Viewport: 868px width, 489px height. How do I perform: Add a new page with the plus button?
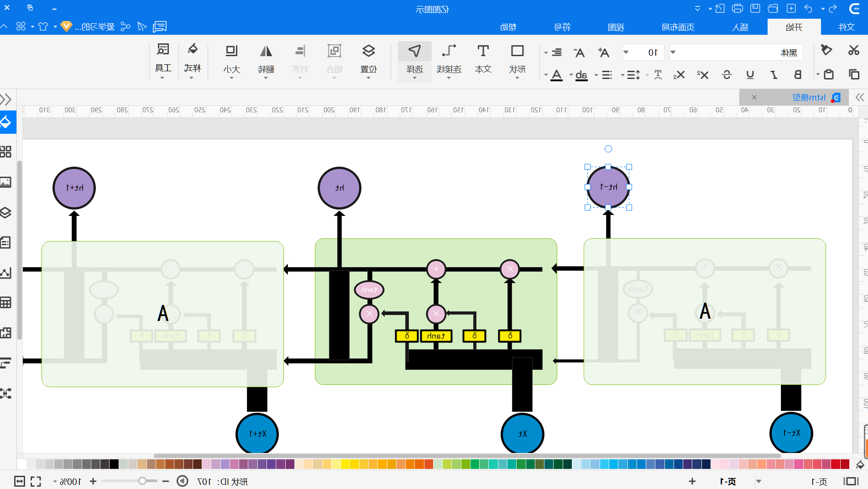coord(692,481)
